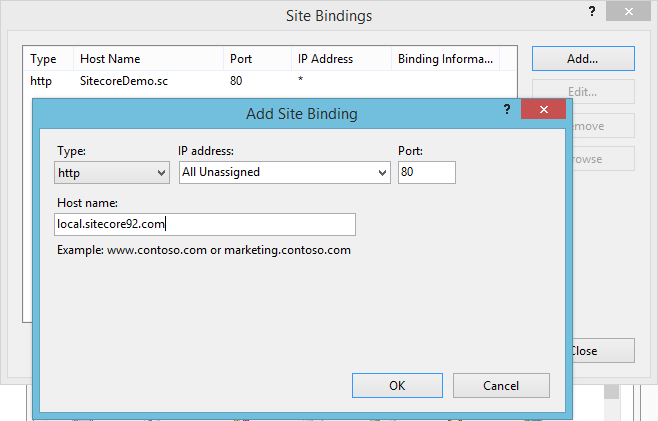Close the Add Site Binding dialog with X
Image resolution: width=658 pixels, height=421 pixels.
tap(543, 110)
